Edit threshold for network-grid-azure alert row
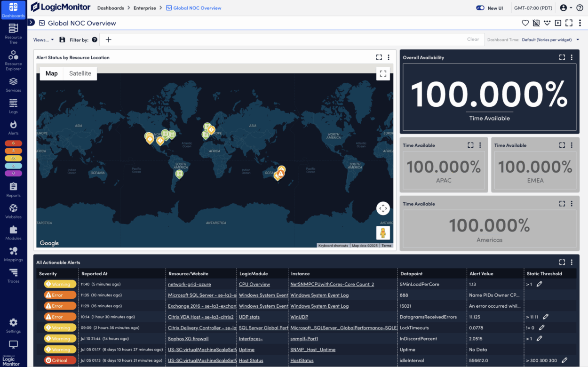The image size is (588, 367). click(x=540, y=284)
